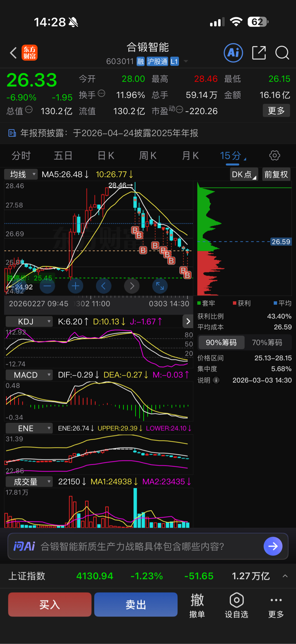Open the DK点 dropdown
Screen dimensions: 296x644
pos(244,174)
